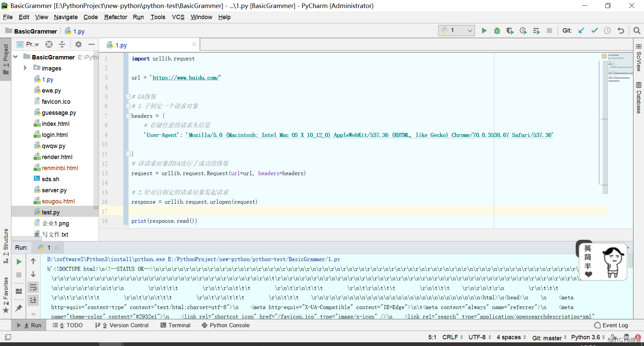644x346 pixels.
Task: Update project with the Git arrow
Action: pyautogui.click(x=581, y=31)
